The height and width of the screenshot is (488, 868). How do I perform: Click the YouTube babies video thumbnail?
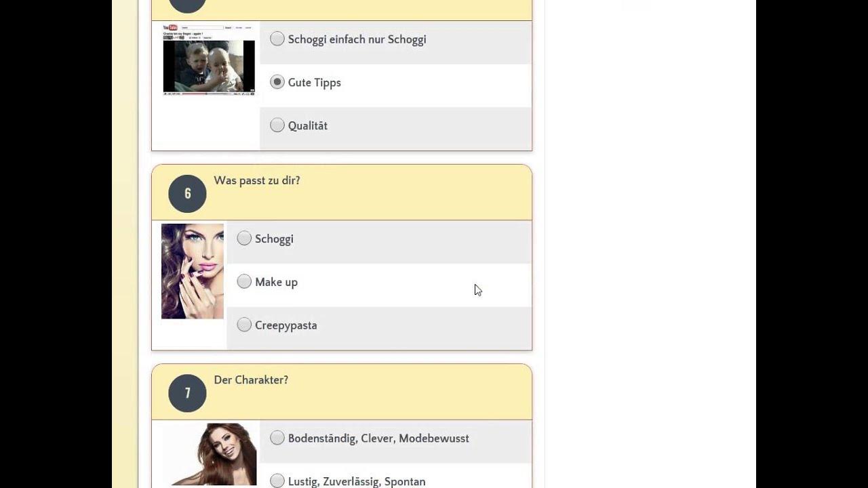209,60
